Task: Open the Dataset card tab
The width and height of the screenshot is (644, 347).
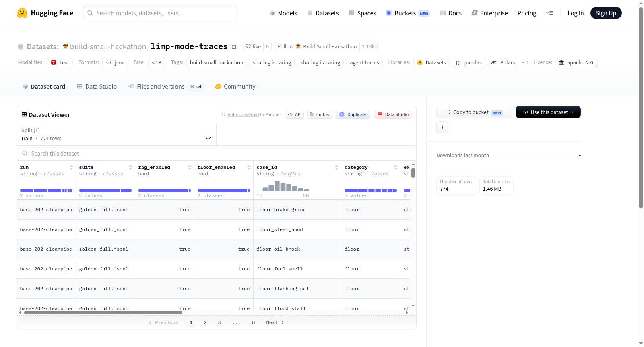Action: click(44, 86)
